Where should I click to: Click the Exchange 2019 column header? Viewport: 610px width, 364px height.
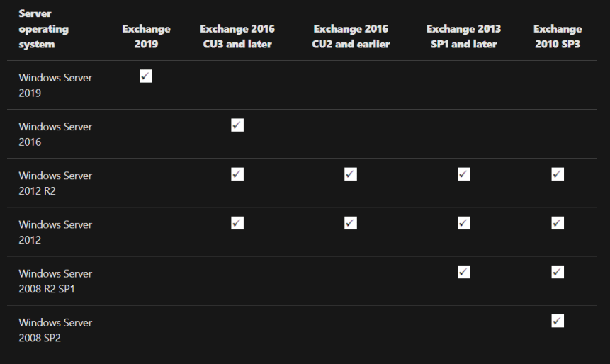pyautogui.click(x=146, y=37)
